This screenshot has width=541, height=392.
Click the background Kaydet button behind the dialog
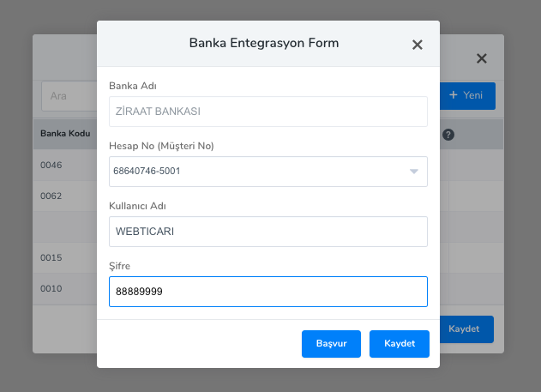click(469, 329)
